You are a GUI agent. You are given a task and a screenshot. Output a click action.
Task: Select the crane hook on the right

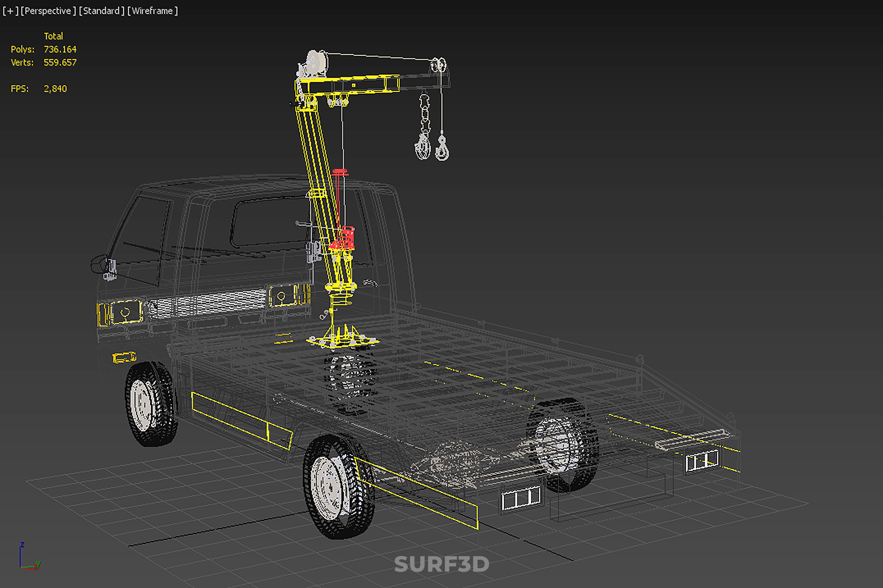click(443, 148)
